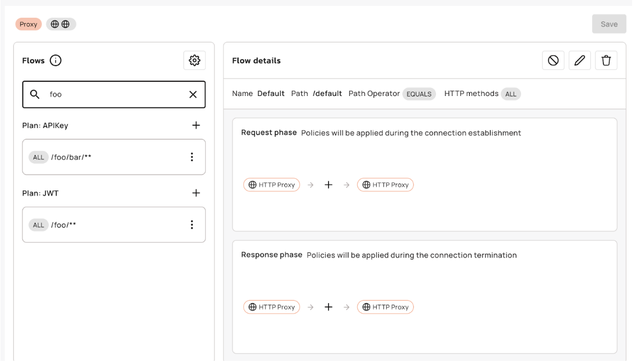Click the last Response phase HTTP Proxy chip
Screen dimensions: 639x364
(x=385, y=307)
